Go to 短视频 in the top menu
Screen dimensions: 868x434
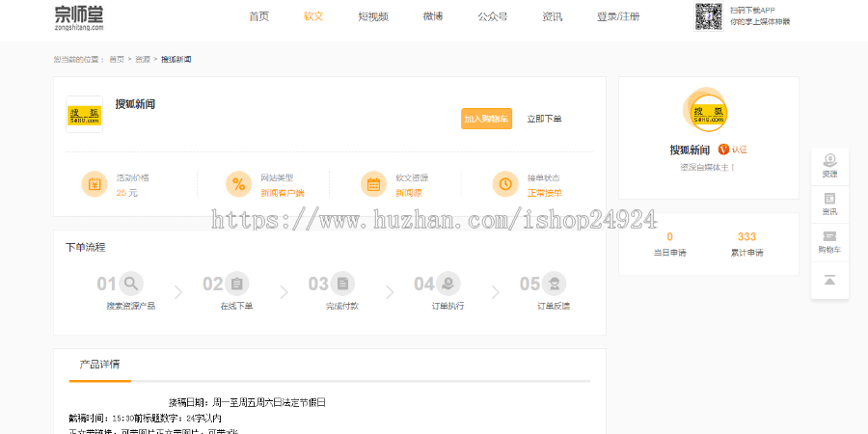pyautogui.click(x=373, y=16)
